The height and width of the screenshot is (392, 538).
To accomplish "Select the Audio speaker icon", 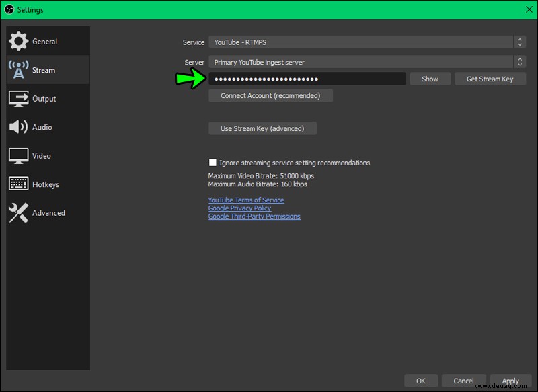I will (x=19, y=127).
